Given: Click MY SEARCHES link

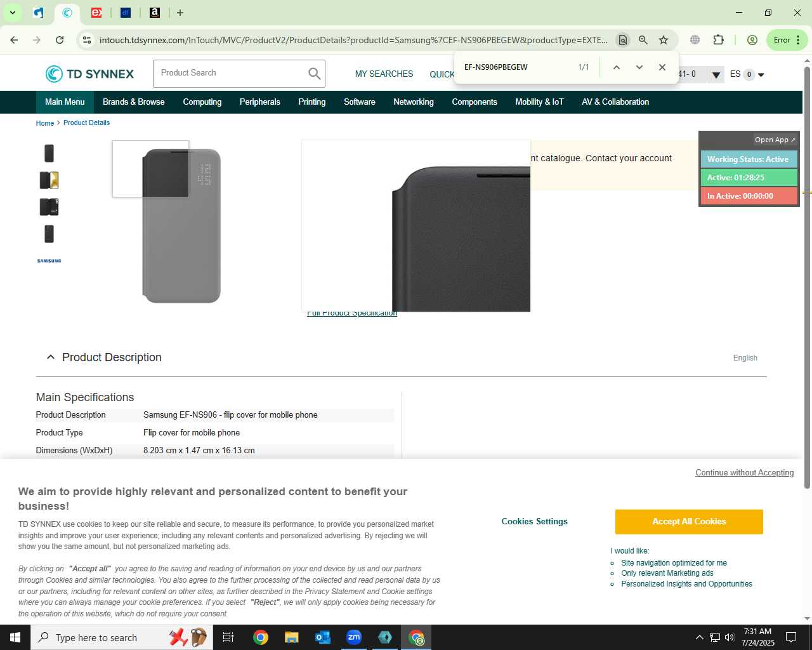Looking at the screenshot, I should pos(384,74).
